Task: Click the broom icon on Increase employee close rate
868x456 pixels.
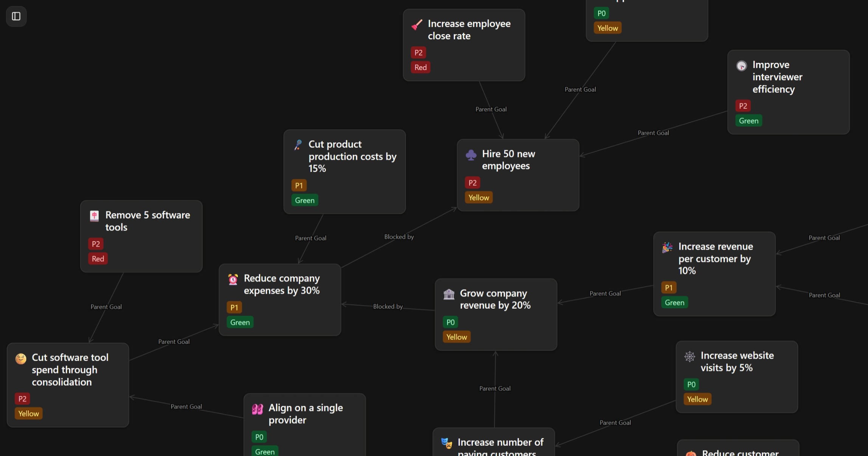Action: click(417, 25)
